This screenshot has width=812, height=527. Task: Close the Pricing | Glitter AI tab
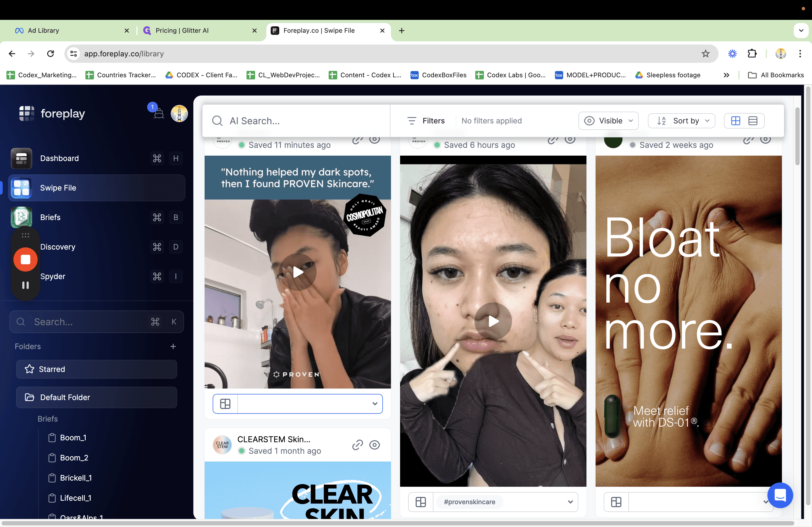tap(255, 31)
